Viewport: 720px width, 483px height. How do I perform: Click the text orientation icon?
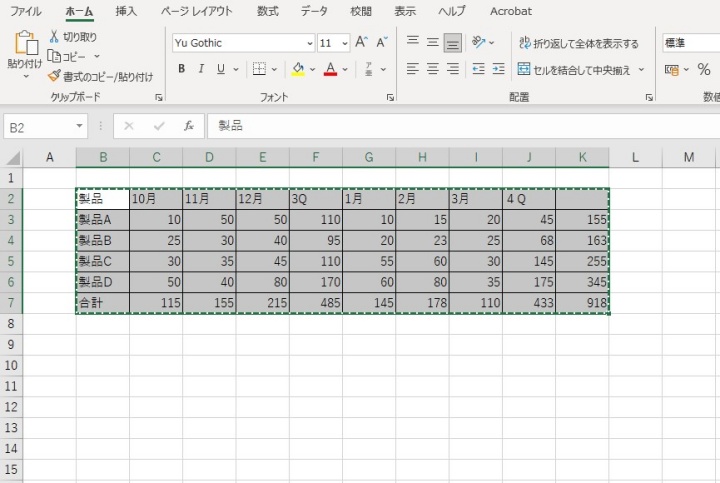[x=478, y=43]
